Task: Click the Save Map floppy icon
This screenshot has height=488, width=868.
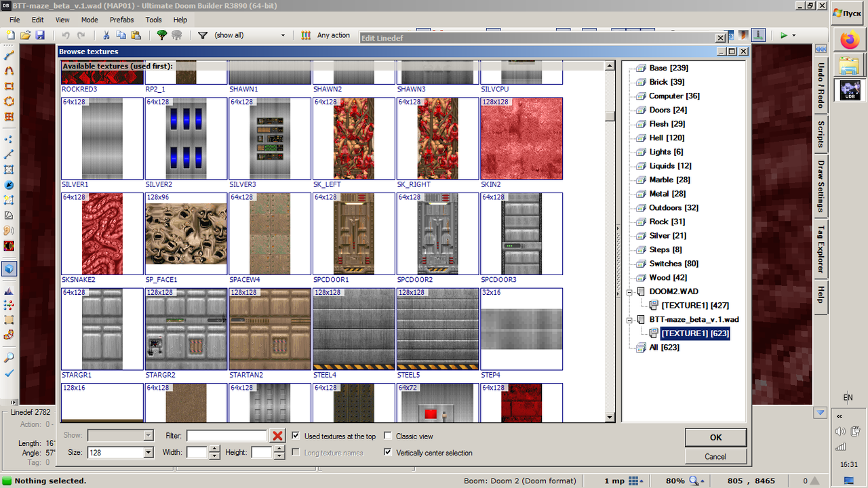Action: (x=40, y=35)
